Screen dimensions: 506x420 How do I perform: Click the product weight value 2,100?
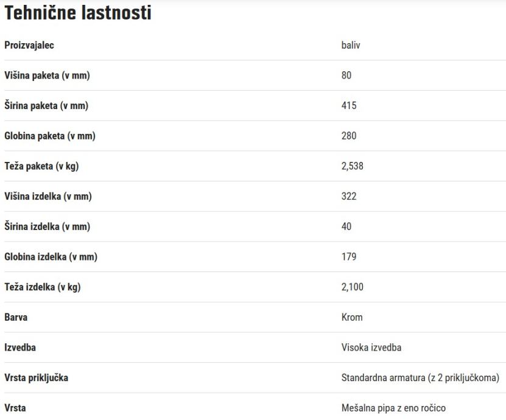(x=353, y=287)
